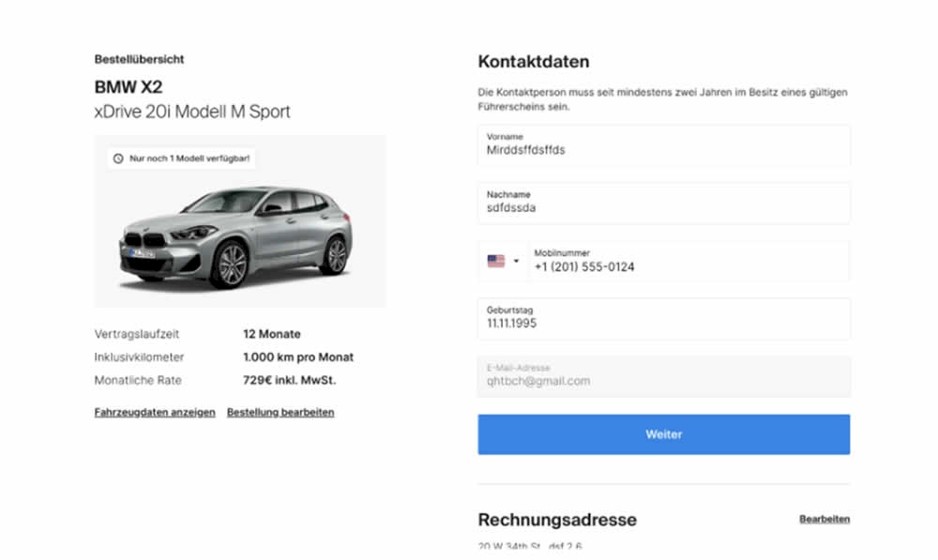The width and height of the screenshot is (938, 560).
Task: Open the Fahrzeugdaten anzeigen link
Action: click(155, 412)
